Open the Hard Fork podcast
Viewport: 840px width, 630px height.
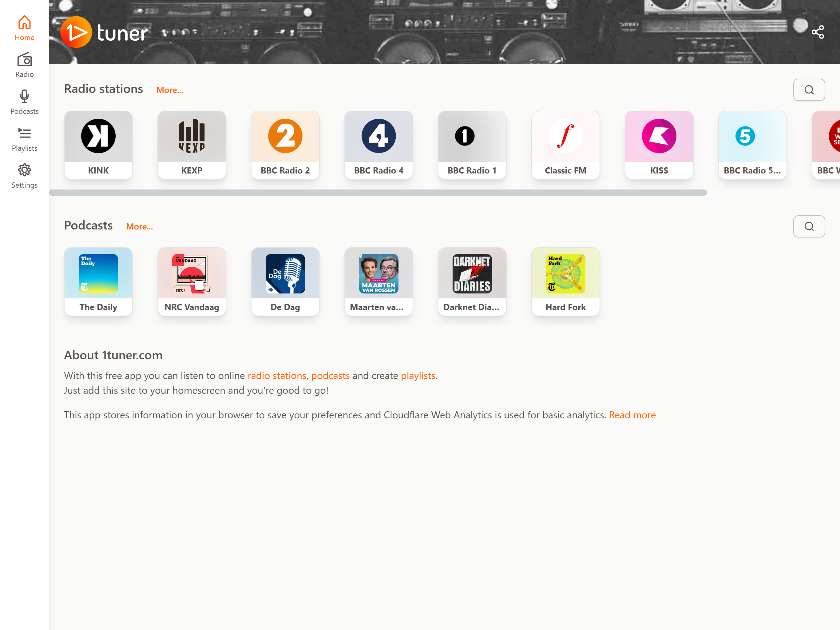pyautogui.click(x=565, y=281)
